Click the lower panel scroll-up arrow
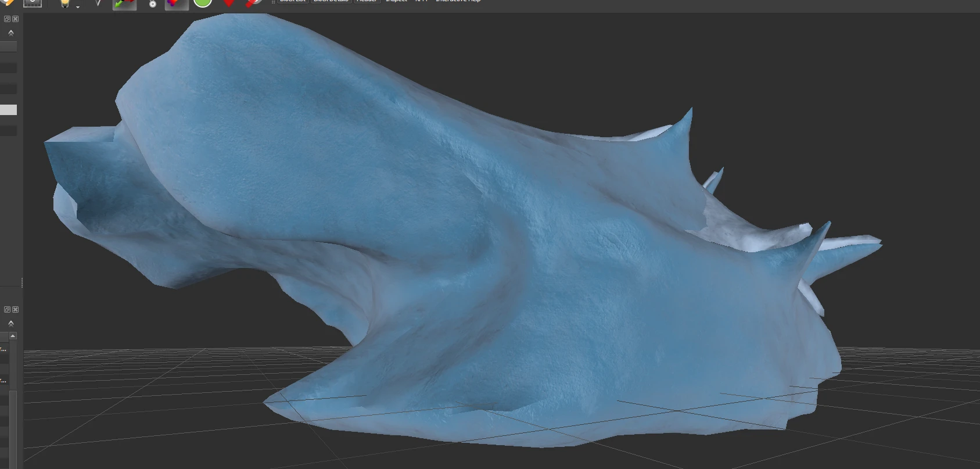Viewport: 980px width, 469px height. (x=13, y=336)
